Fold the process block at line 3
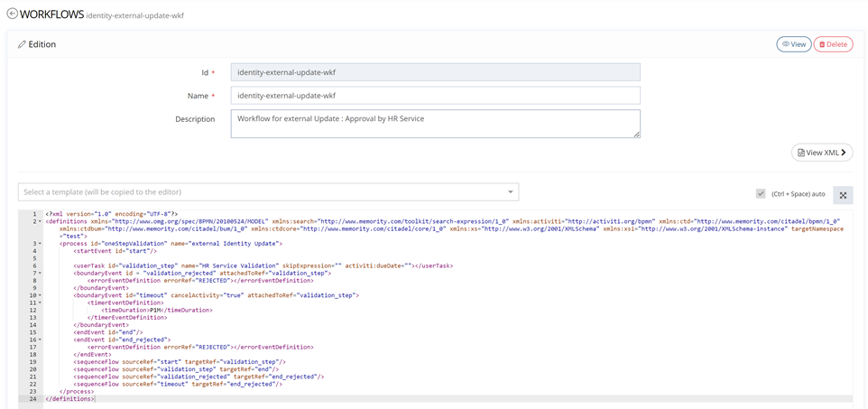The image size is (868, 409). (x=40, y=244)
